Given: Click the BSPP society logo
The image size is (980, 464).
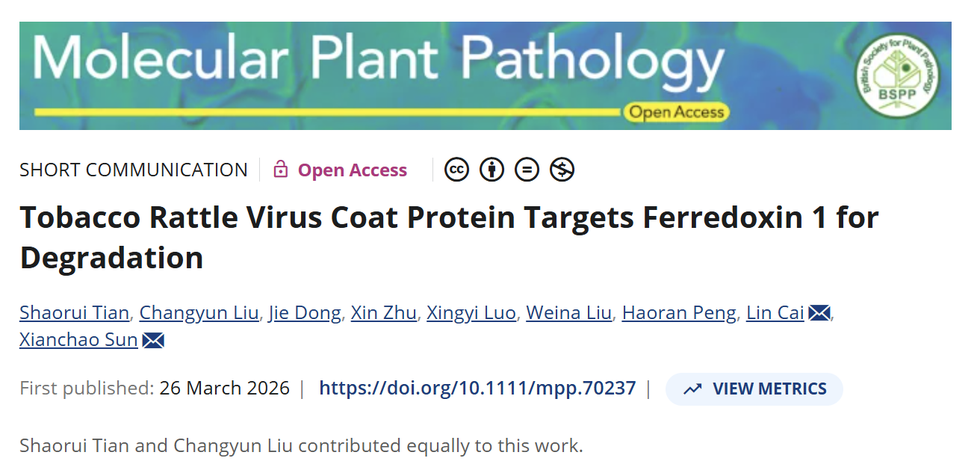Looking at the screenshot, I should pos(897,75).
